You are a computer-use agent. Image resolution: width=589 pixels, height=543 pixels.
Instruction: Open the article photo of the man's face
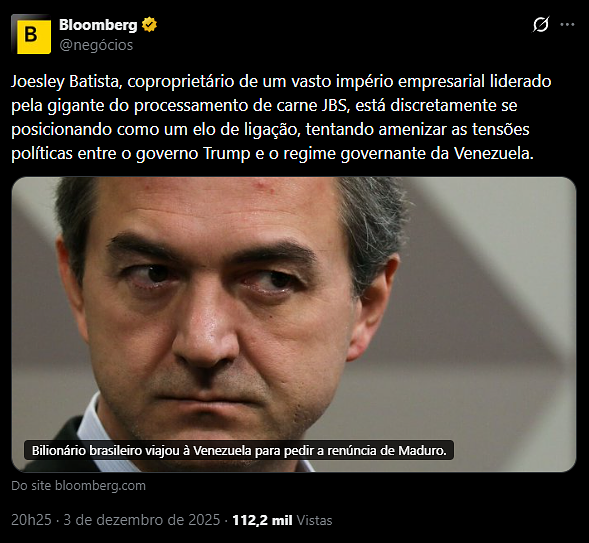pyautogui.click(x=294, y=324)
